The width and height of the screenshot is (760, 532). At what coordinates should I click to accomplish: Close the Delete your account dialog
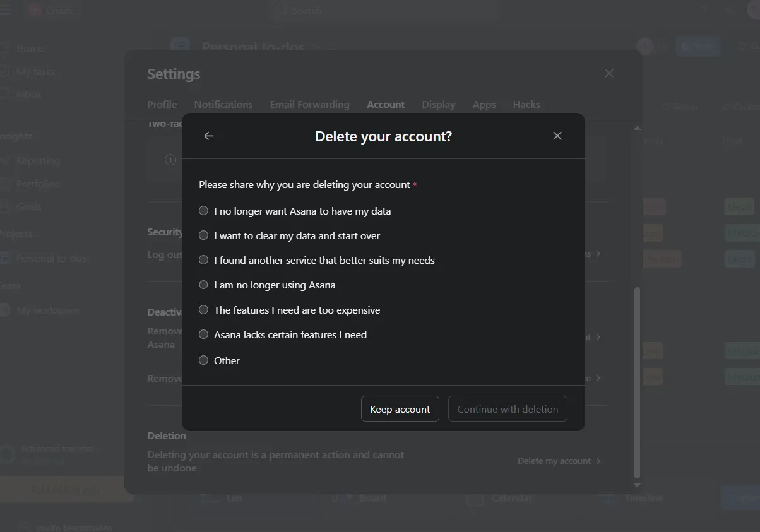557,136
